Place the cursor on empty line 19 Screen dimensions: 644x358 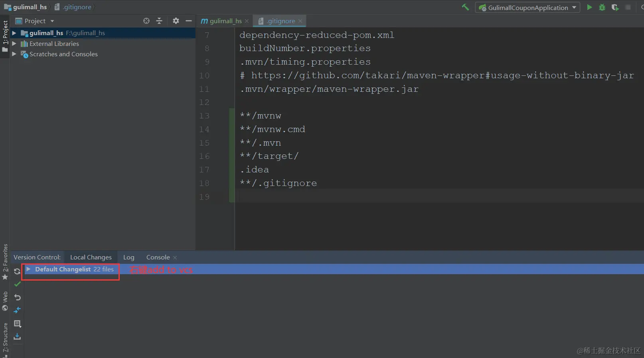[x=439, y=197]
